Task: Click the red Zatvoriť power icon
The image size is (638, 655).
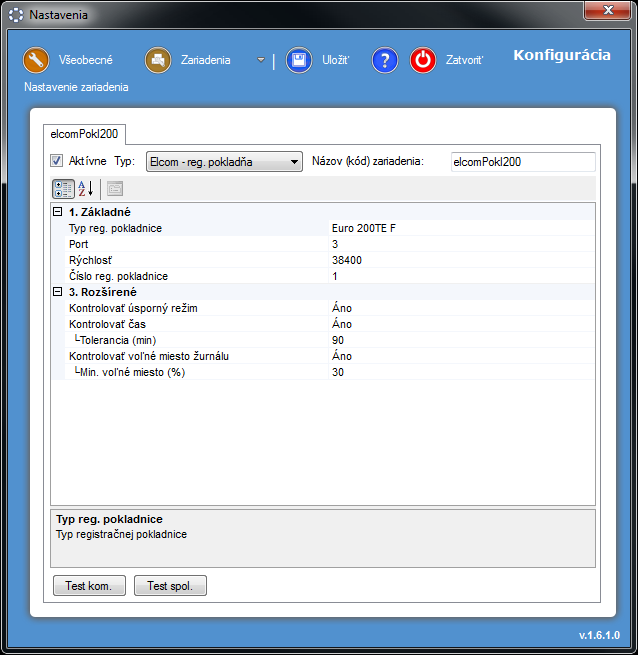Action: click(423, 60)
